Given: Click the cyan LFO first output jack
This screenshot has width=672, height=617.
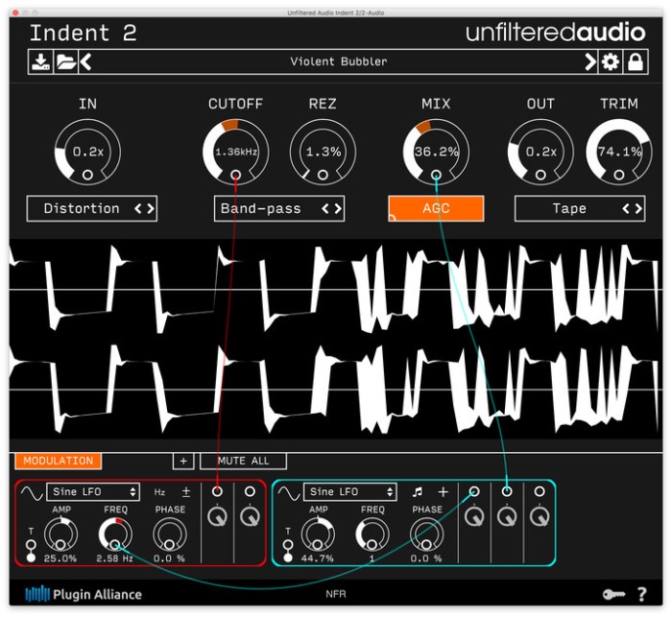Looking at the screenshot, I should click(474, 491).
